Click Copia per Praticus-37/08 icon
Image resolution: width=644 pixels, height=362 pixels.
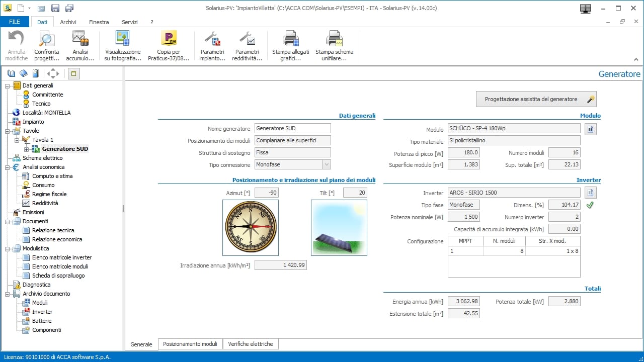click(169, 39)
